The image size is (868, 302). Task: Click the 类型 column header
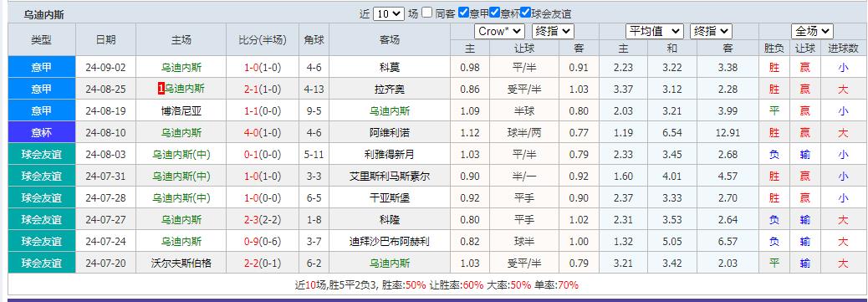pyautogui.click(x=42, y=39)
